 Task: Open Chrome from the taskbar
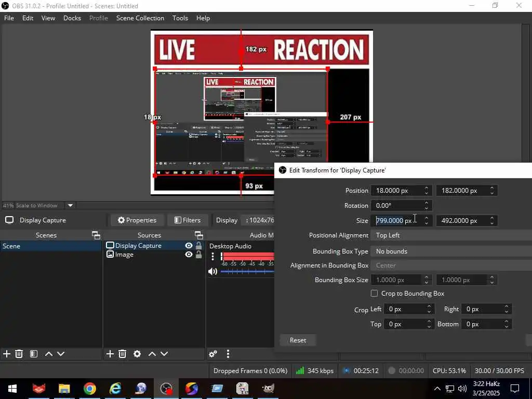pos(90,389)
